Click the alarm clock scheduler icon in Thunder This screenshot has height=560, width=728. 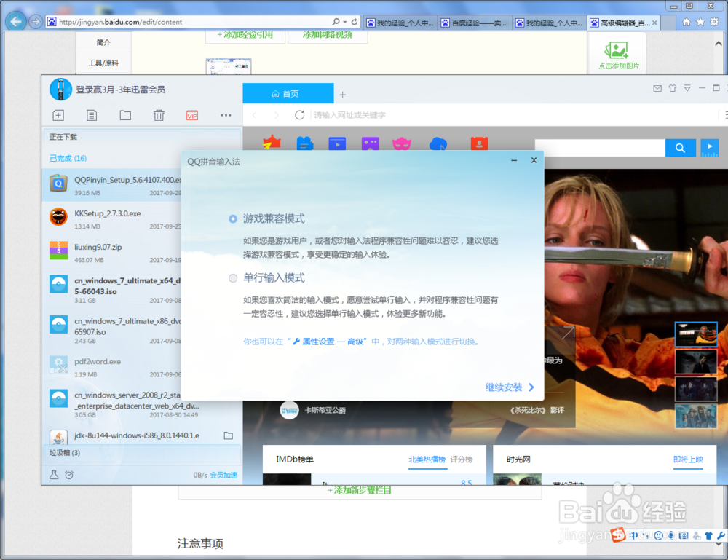69,475
